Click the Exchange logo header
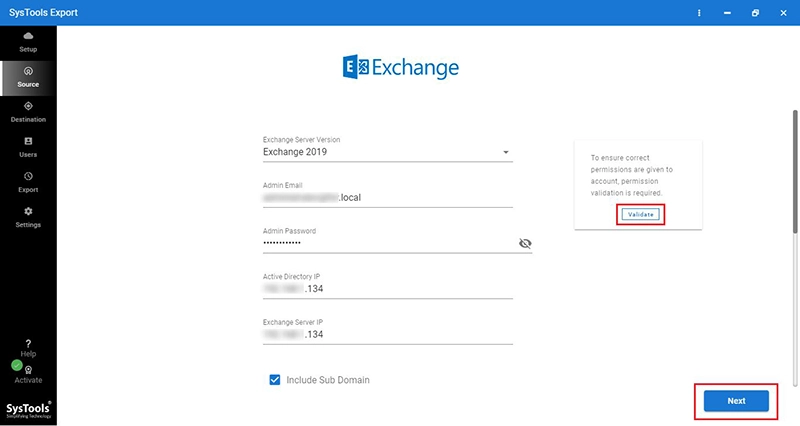This screenshot has width=800, height=426. [401, 67]
